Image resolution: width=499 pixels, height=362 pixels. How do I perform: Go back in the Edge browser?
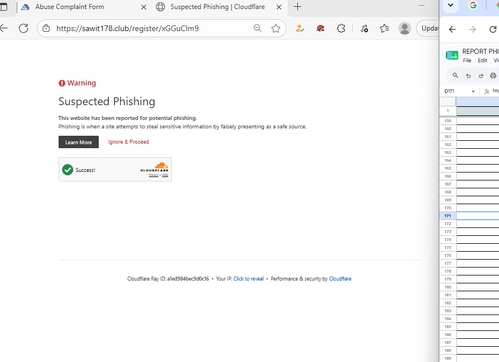[4, 28]
